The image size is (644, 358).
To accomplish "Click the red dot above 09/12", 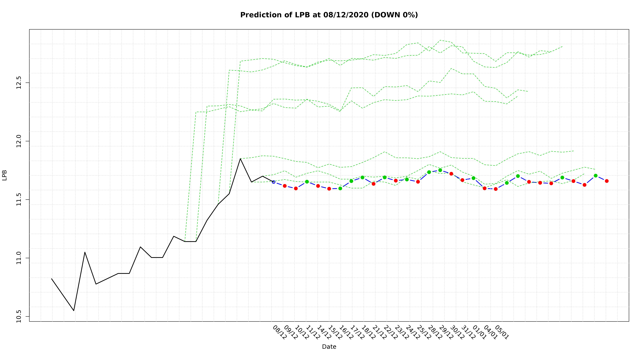I will (x=285, y=186).
